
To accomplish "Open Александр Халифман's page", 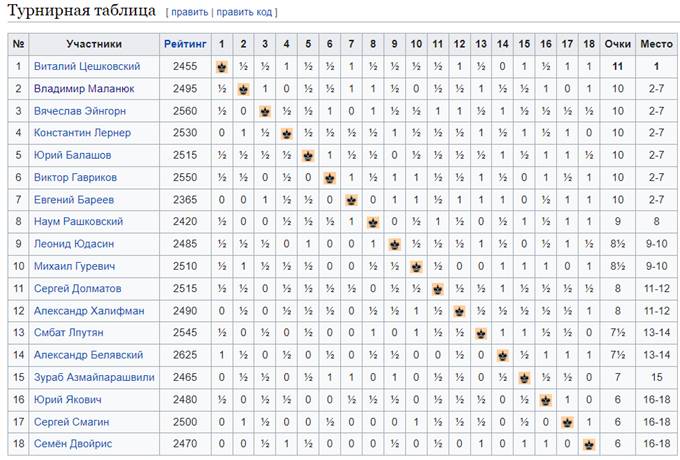I will (89, 311).
